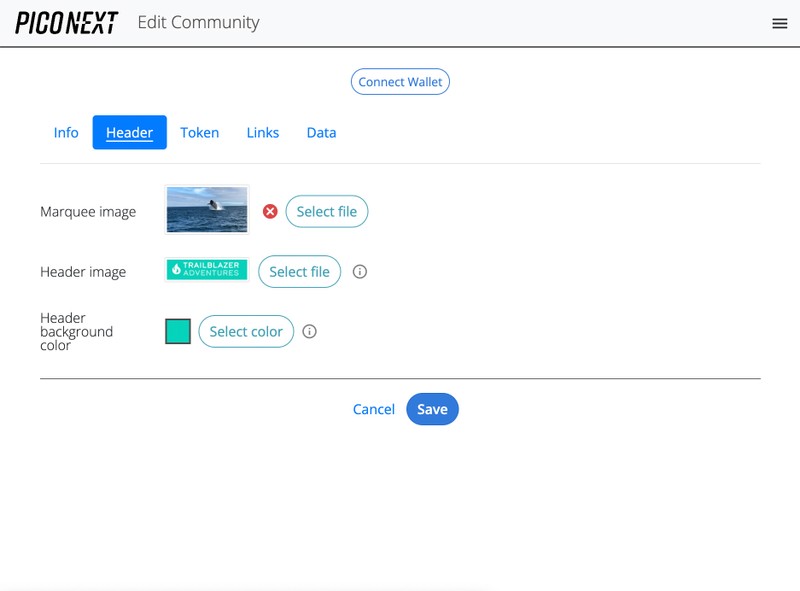Open the hamburger menu icon
The width and height of the screenshot is (800, 591).
point(779,23)
